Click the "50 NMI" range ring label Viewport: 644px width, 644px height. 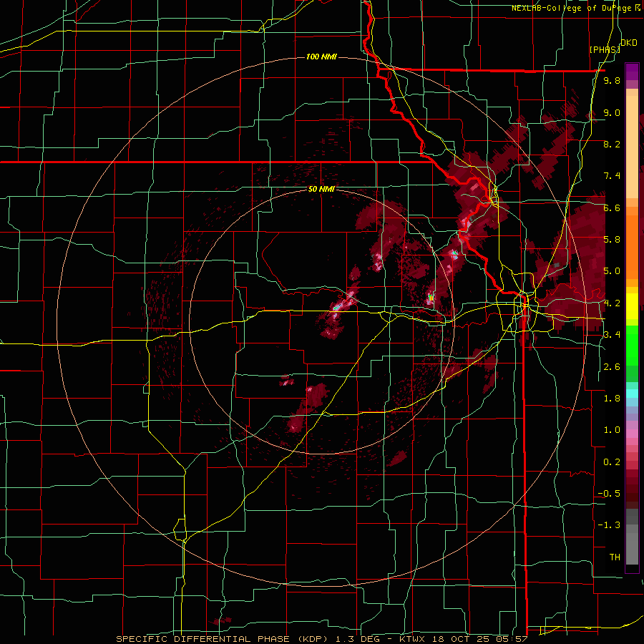[x=321, y=190]
